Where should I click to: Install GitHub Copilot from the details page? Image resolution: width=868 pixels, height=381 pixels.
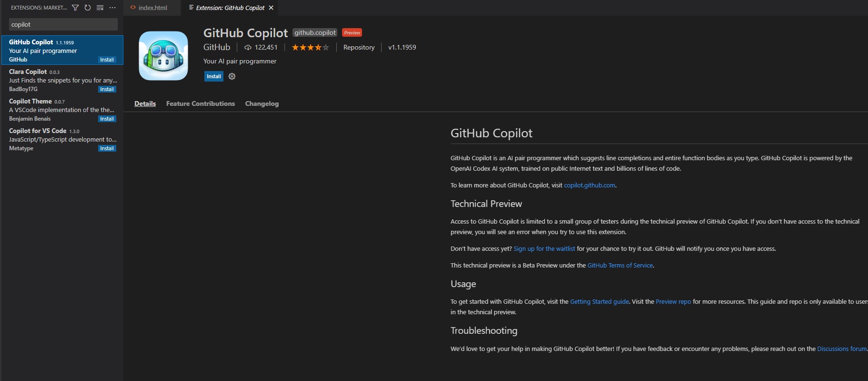[214, 76]
